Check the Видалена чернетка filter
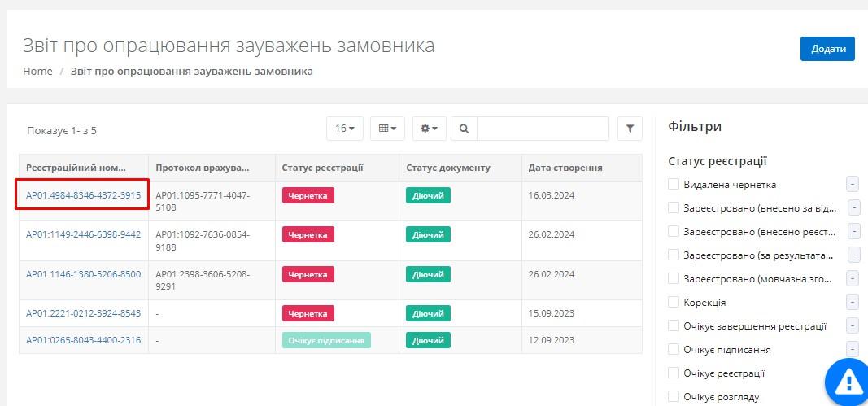Image resolution: width=868 pixels, height=406 pixels. pos(674,185)
